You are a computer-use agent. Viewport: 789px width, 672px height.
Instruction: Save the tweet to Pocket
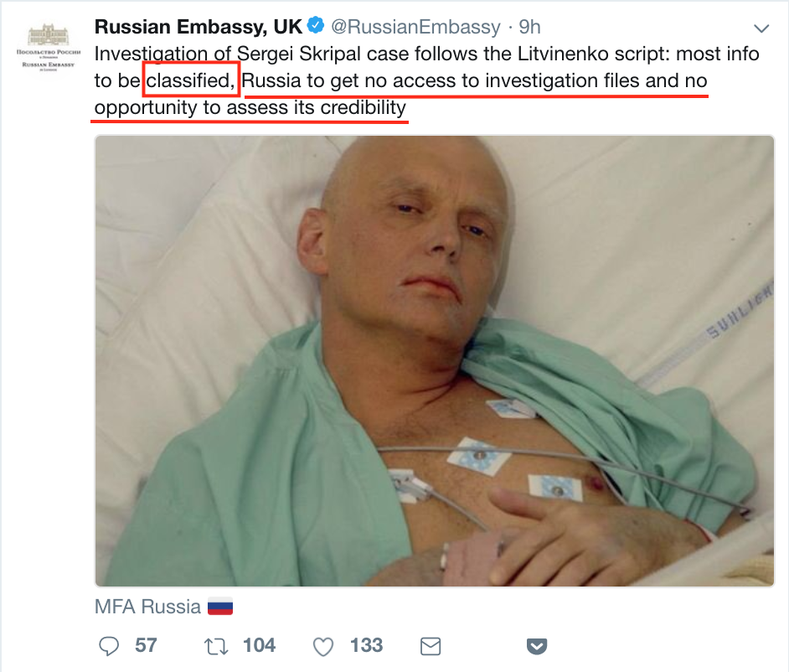click(x=536, y=646)
